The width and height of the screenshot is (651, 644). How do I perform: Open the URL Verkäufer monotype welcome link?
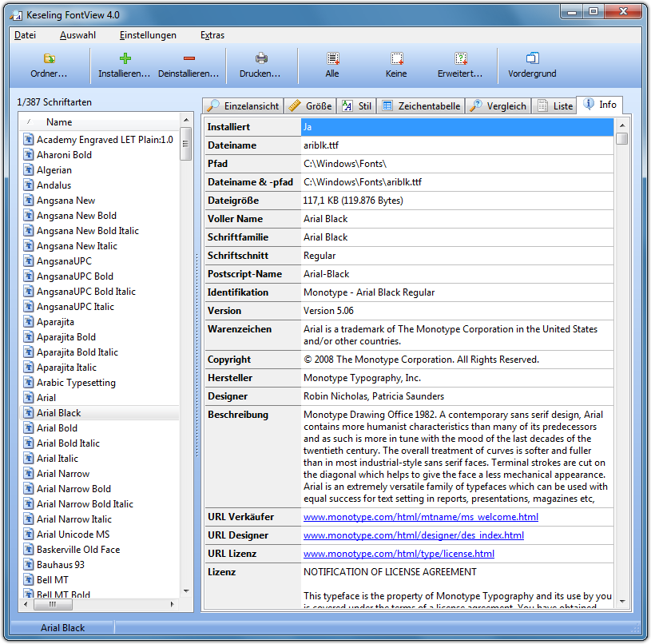tap(420, 517)
